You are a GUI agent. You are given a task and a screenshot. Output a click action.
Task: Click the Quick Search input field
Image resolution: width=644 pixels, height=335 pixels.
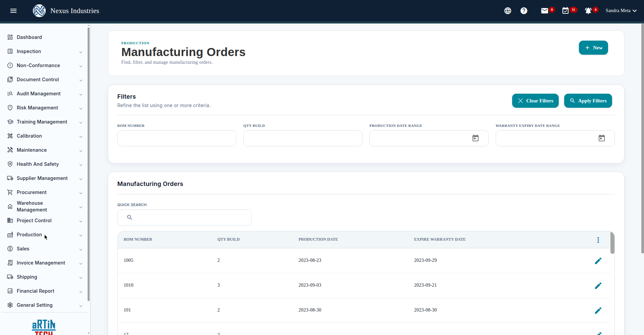click(x=185, y=218)
